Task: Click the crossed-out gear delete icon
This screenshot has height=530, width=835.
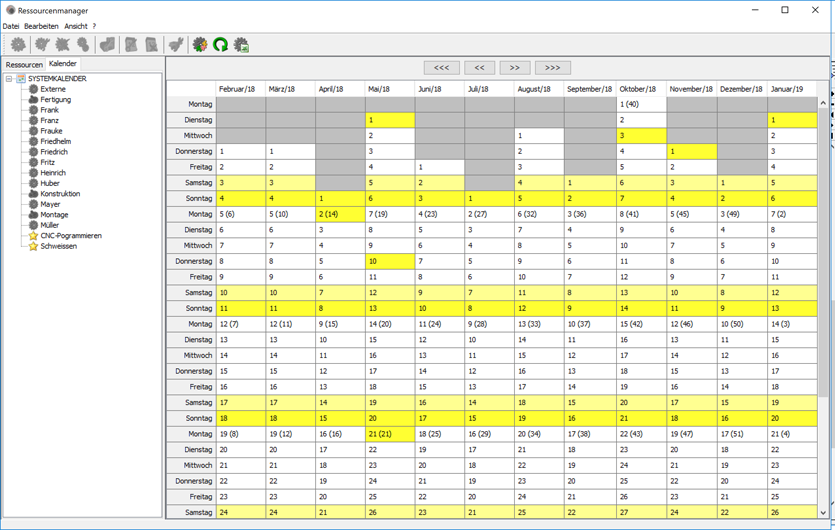Action: tap(63, 45)
